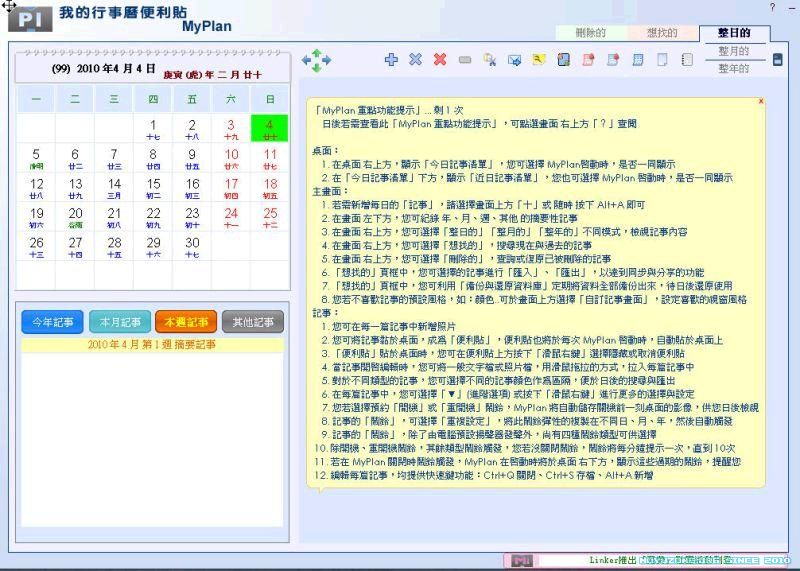Switch to the 刪除的 tab
This screenshot has width=800, height=571.
pyautogui.click(x=591, y=33)
